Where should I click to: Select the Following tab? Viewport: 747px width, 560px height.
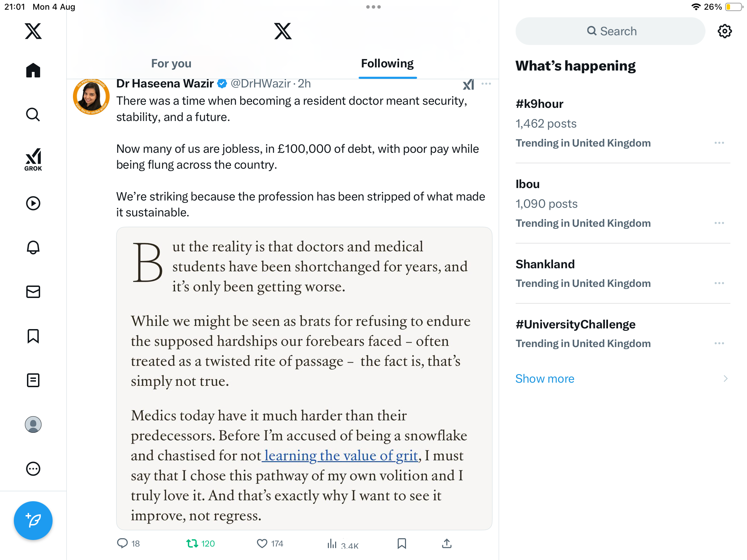pos(387,63)
